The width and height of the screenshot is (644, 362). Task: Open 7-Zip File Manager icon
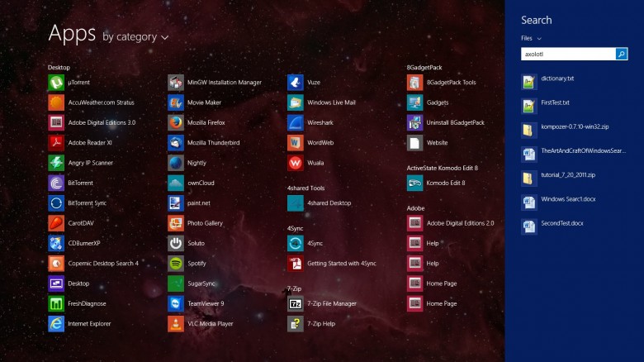(x=296, y=303)
